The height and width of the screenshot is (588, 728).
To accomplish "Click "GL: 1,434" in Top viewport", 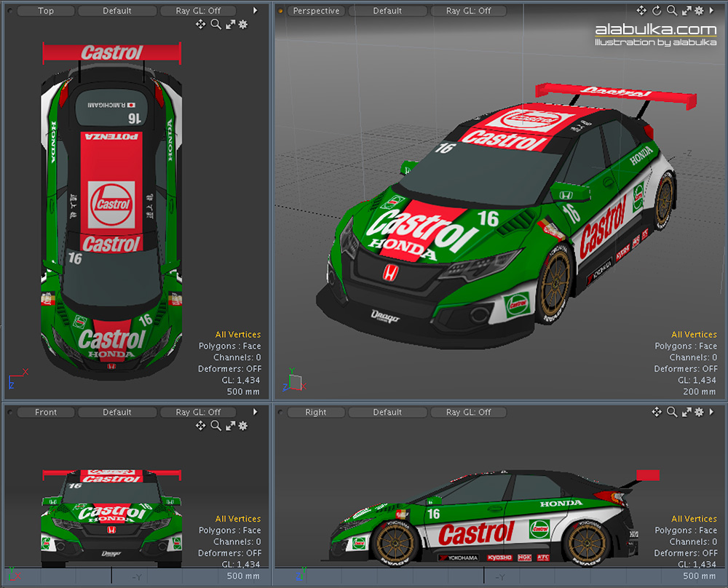I will pyautogui.click(x=240, y=380).
